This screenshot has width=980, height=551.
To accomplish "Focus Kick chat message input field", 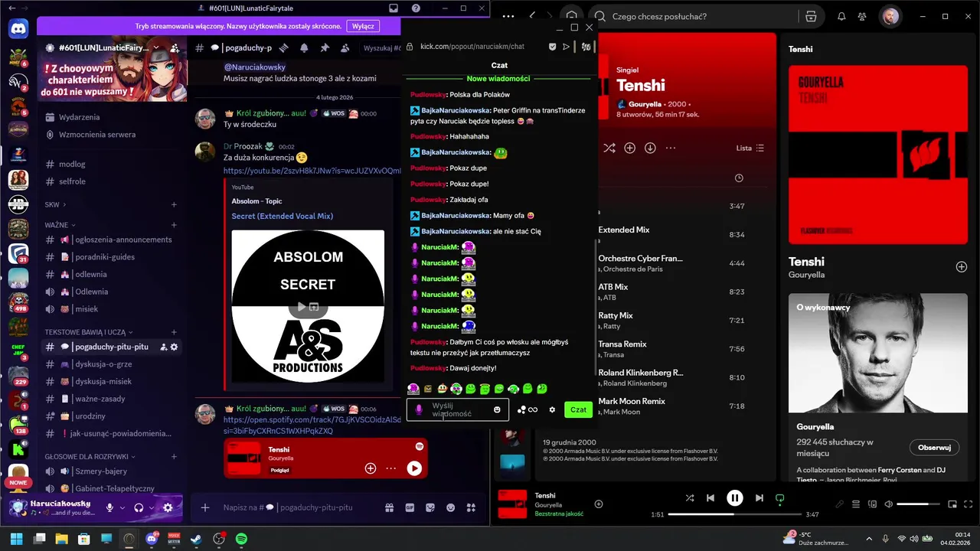I will (x=458, y=409).
